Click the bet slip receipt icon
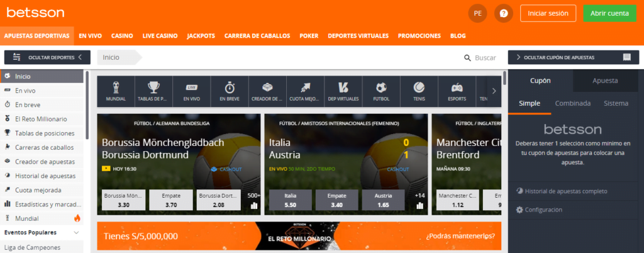 click(627, 57)
